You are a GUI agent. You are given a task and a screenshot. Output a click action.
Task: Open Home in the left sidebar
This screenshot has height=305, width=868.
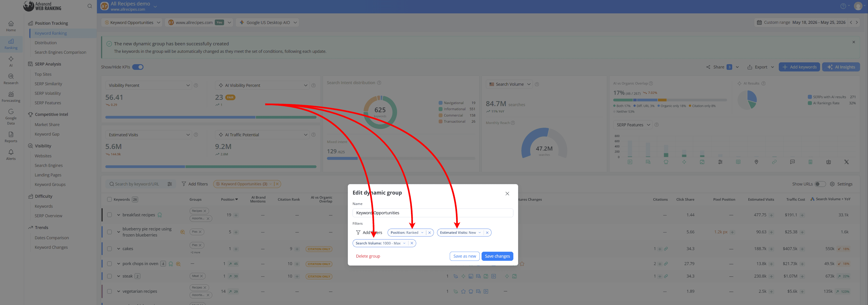(x=11, y=26)
